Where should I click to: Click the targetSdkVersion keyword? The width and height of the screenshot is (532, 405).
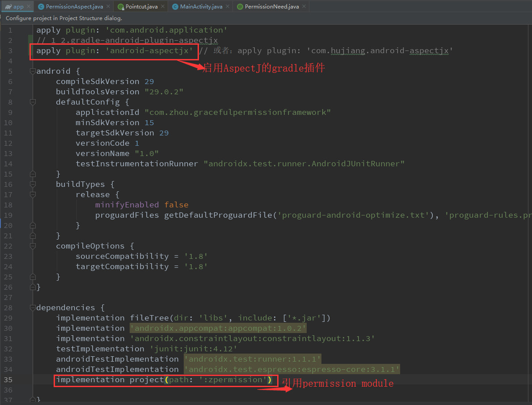tap(115, 133)
